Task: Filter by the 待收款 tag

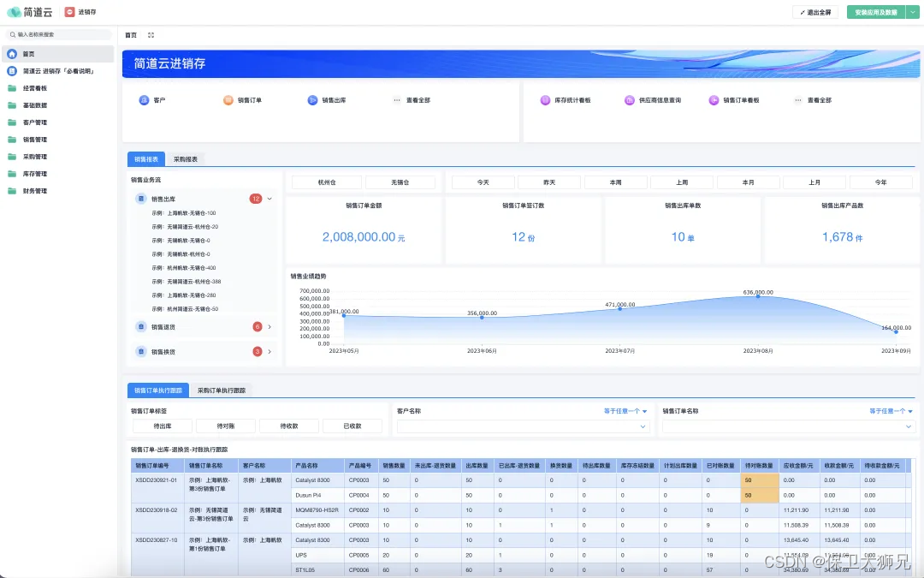Action: coord(289,426)
